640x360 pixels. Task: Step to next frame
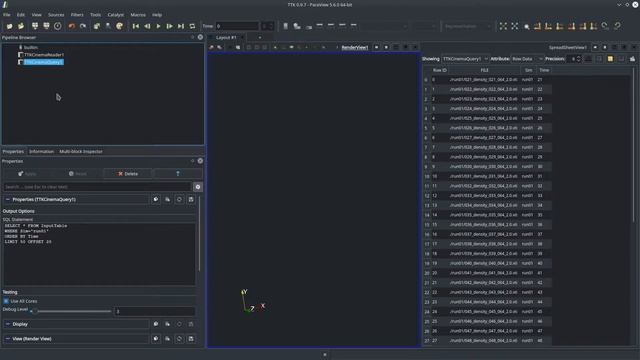click(169, 26)
